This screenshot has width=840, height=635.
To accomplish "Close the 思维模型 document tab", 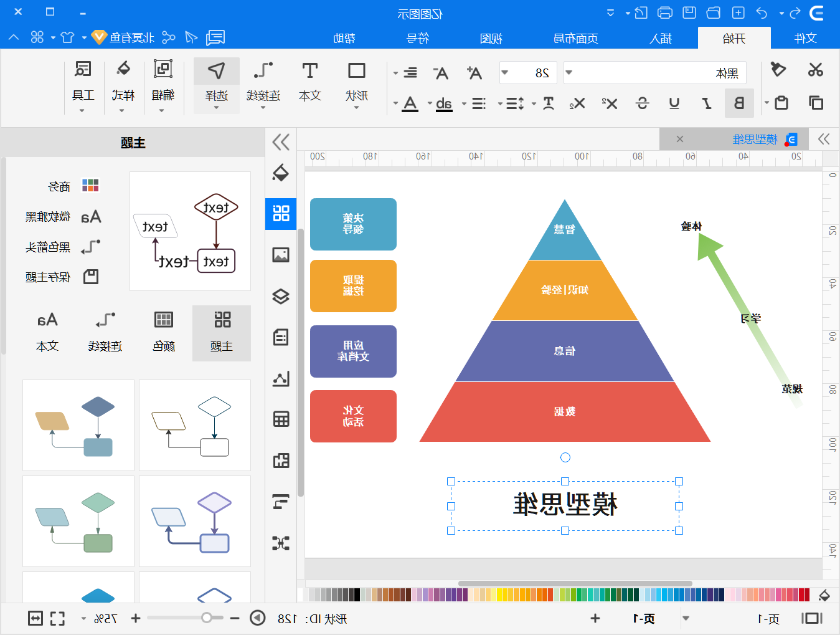I will click(680, 139).
